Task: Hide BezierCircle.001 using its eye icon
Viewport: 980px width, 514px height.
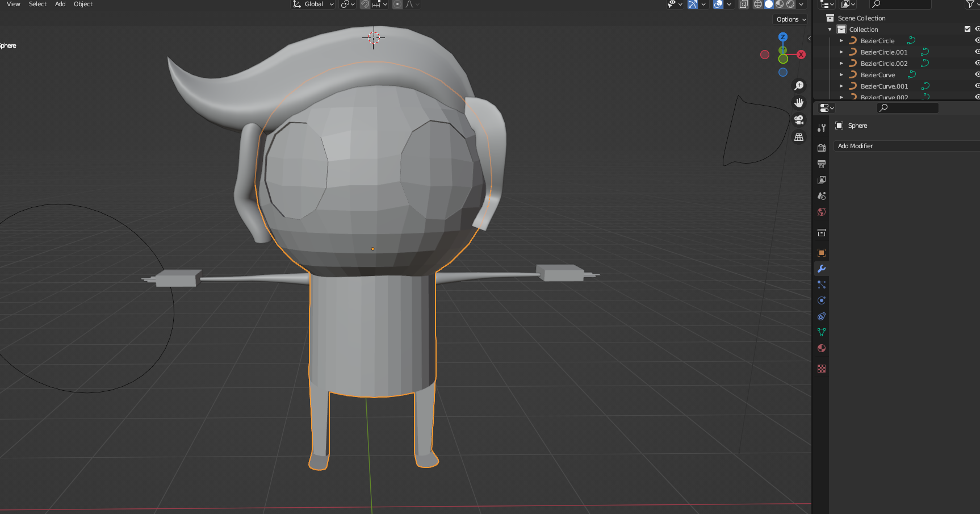Action: coord(977,52)
